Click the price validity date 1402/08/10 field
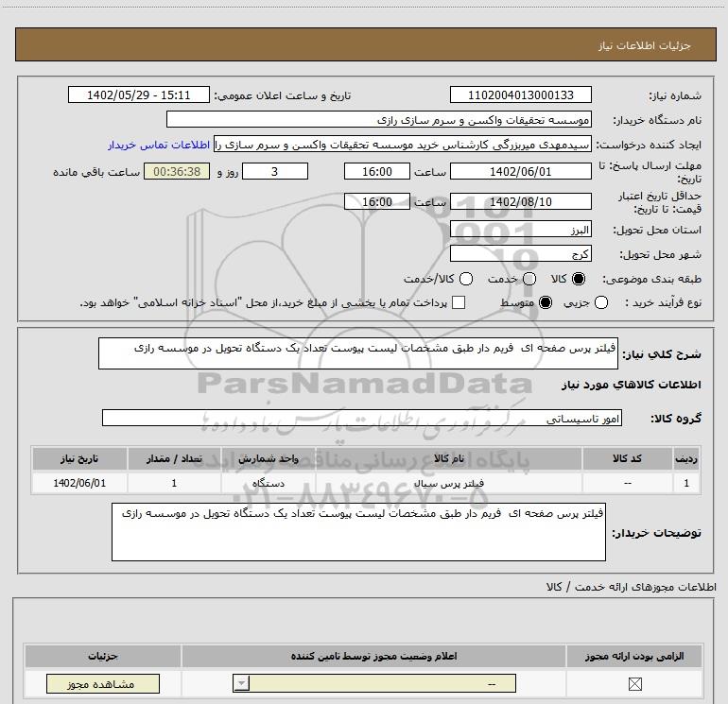This screenshot has height=704, width=728. pos(520,202)
